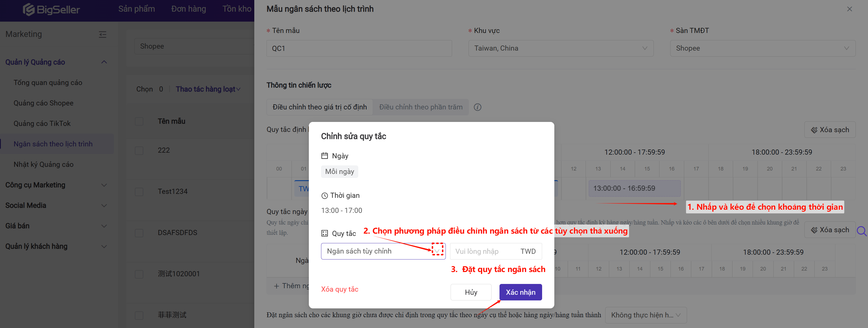Click the info icon beside percentage adjustment
The width and height of the screenshot is (868, 328).
pos(477,107)
